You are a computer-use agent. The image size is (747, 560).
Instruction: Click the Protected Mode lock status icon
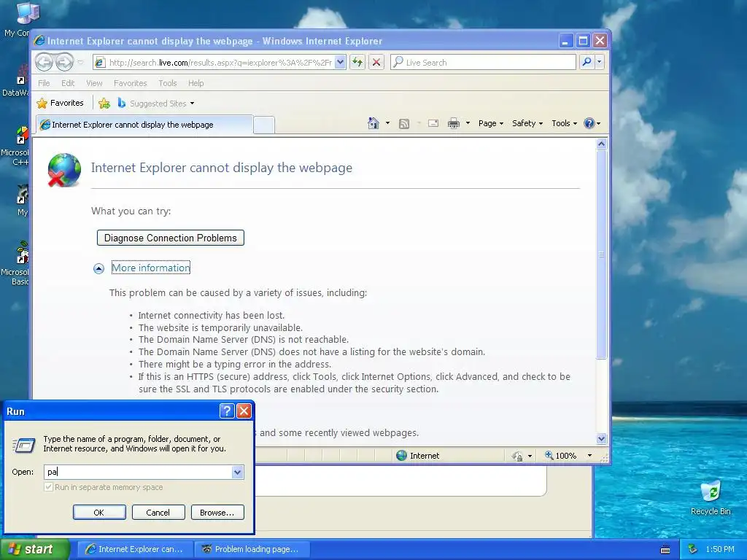517,456
